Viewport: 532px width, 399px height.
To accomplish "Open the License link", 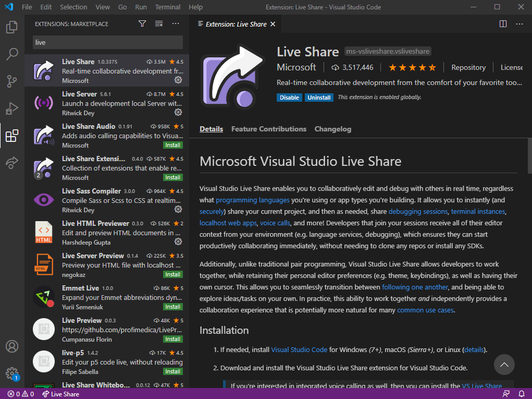I will 512,68.
